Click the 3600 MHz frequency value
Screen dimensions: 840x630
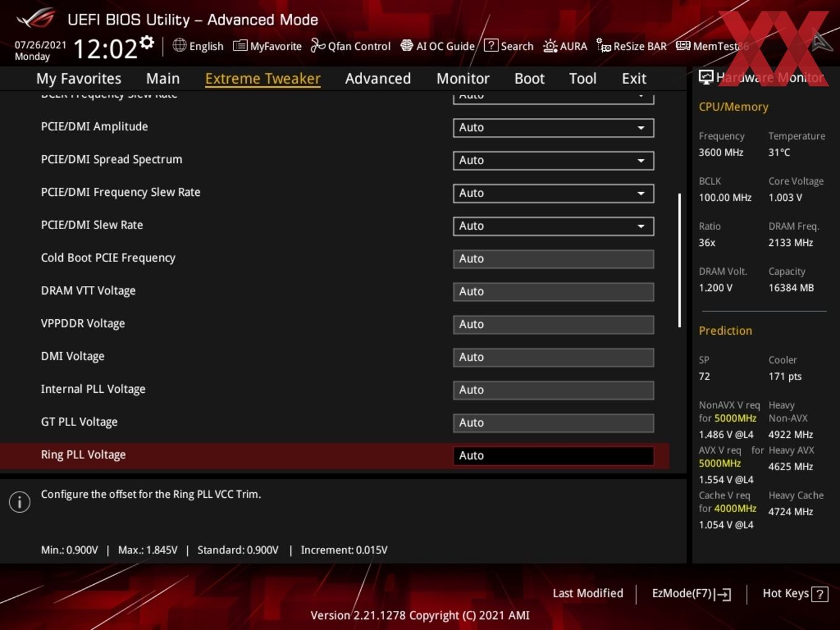coord(721,152)
